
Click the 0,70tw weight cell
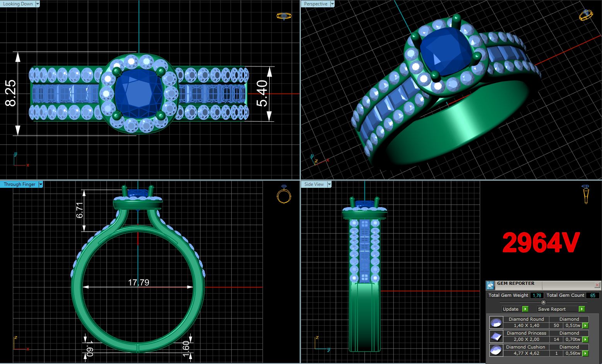click(573, 339)
